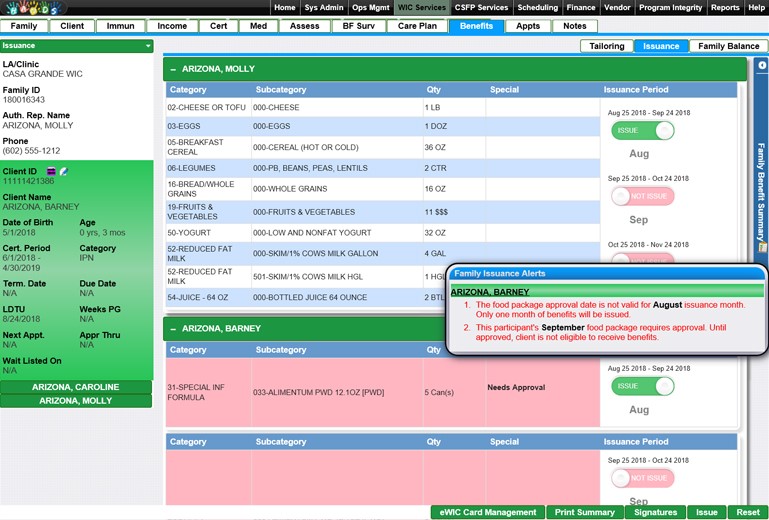Click the eWIC card icon beside Client ID
Image resolution: width=769 pixels, height=520 pixels.
(x=50, y=171)
